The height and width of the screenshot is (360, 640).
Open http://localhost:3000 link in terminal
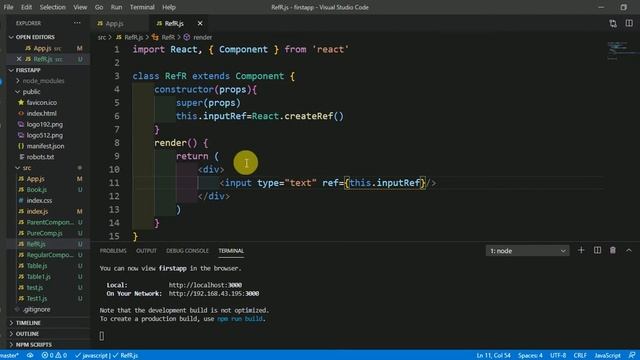click(205, 285)
